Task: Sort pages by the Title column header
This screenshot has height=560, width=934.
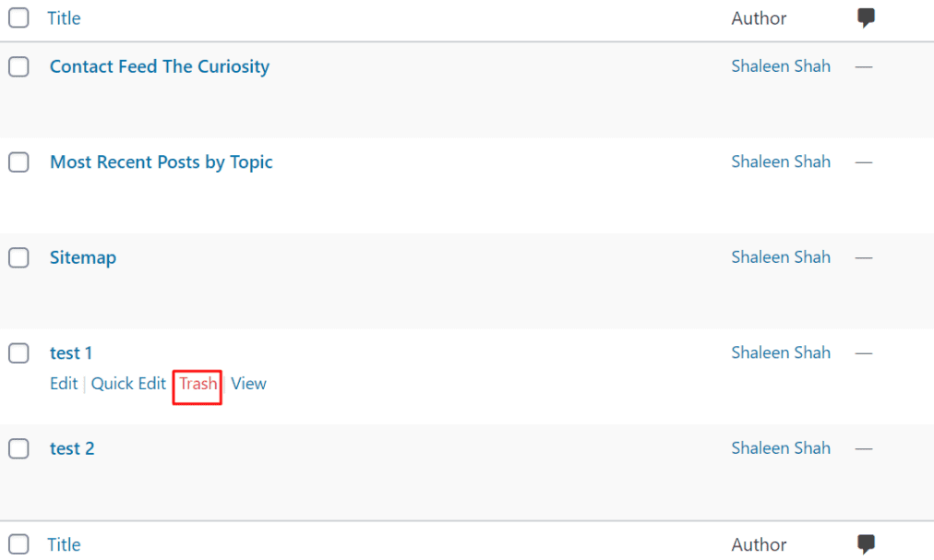Action: (64, 18)
